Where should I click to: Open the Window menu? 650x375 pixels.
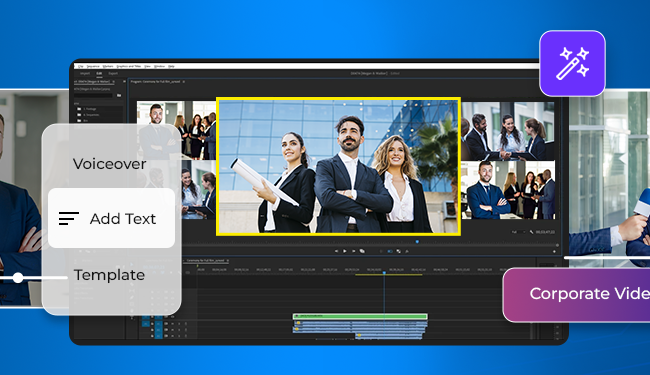pyautogui.click(x=160, y=66)
